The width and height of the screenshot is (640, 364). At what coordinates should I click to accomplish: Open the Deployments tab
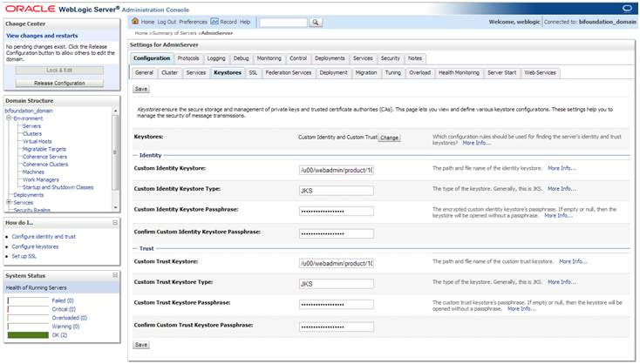coord(330,58)
